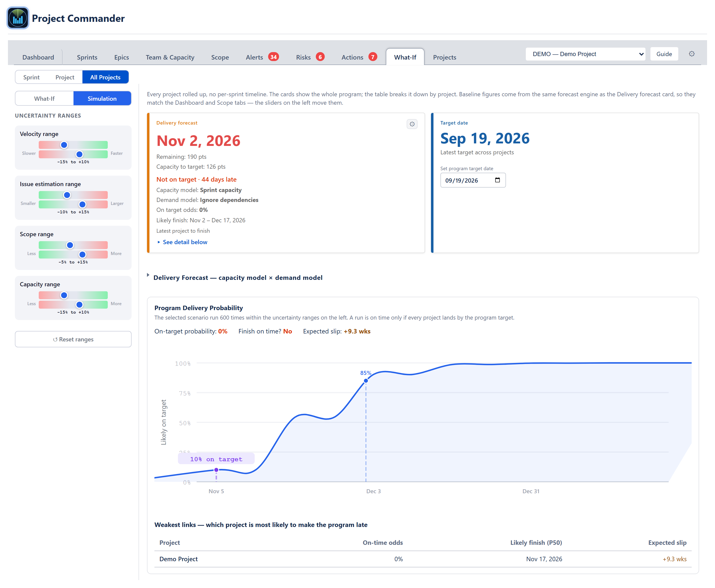
Task: Open the DEMO — Demo Project dropdown
Action: [x=585, y=54]
